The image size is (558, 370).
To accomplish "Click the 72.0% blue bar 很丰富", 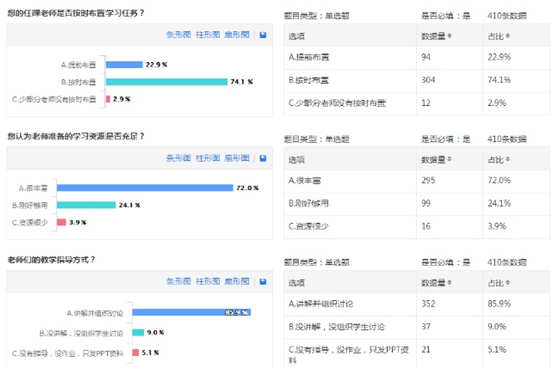I will tap(145, 188).
